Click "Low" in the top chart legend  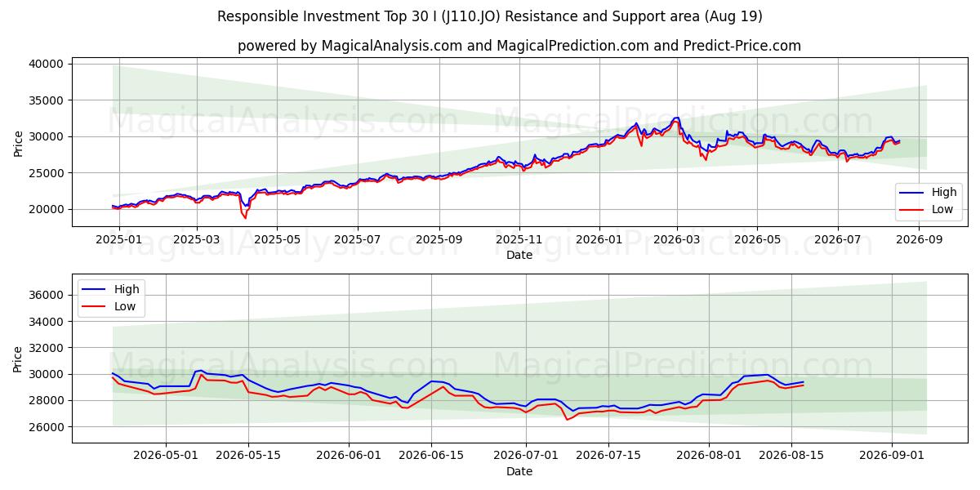pos(942,209)
